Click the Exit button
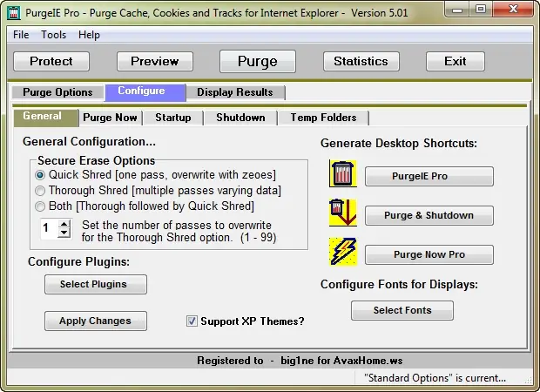540x392 pixels. point(456,61)
